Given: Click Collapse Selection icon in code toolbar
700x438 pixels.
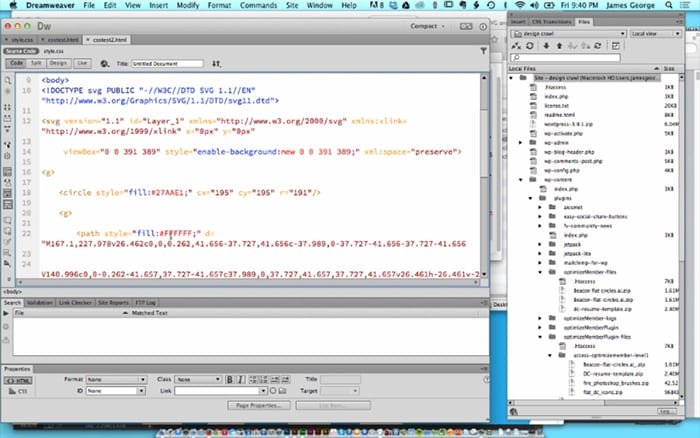Looking at the screenshot, I should (x=8, y=118).
